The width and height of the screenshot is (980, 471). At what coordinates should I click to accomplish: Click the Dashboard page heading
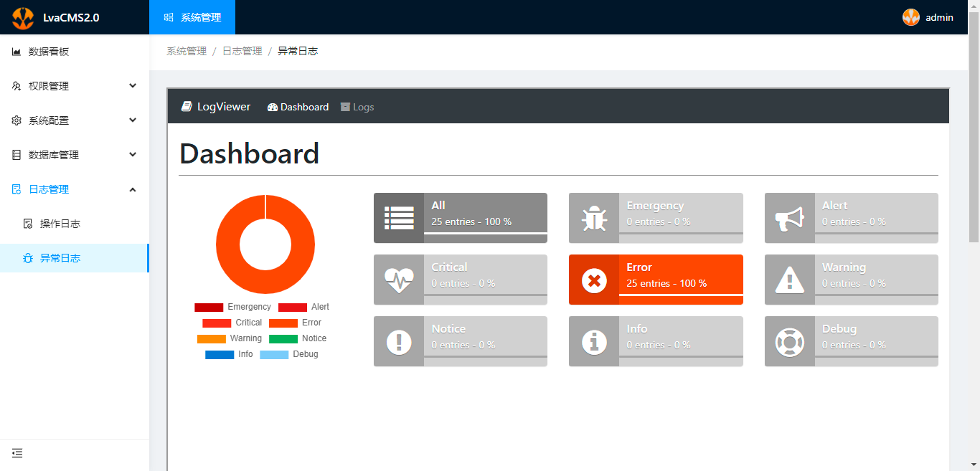tap(249, 153)
